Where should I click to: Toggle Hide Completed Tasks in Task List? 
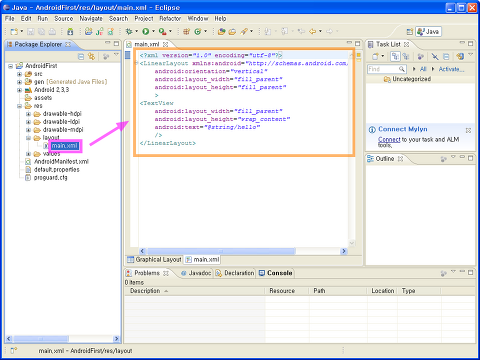tap(435, 56)
